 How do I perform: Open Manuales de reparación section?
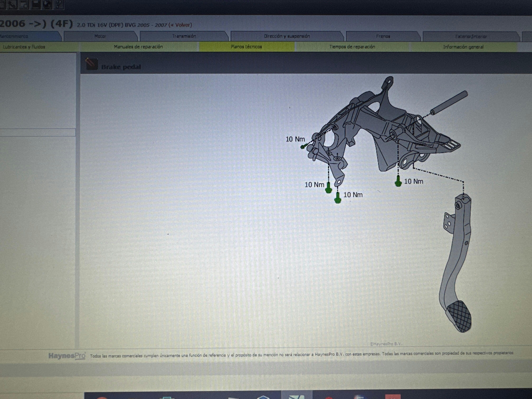(138, 47)
